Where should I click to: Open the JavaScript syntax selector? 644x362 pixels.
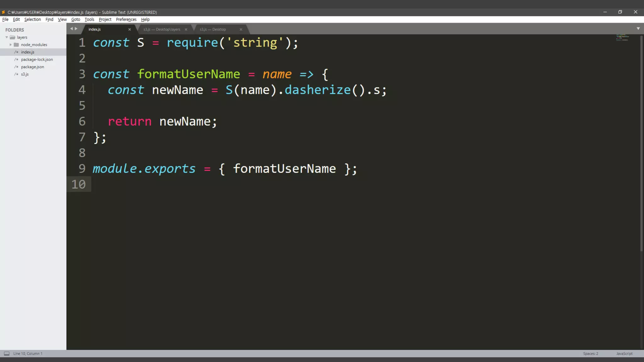624,354
